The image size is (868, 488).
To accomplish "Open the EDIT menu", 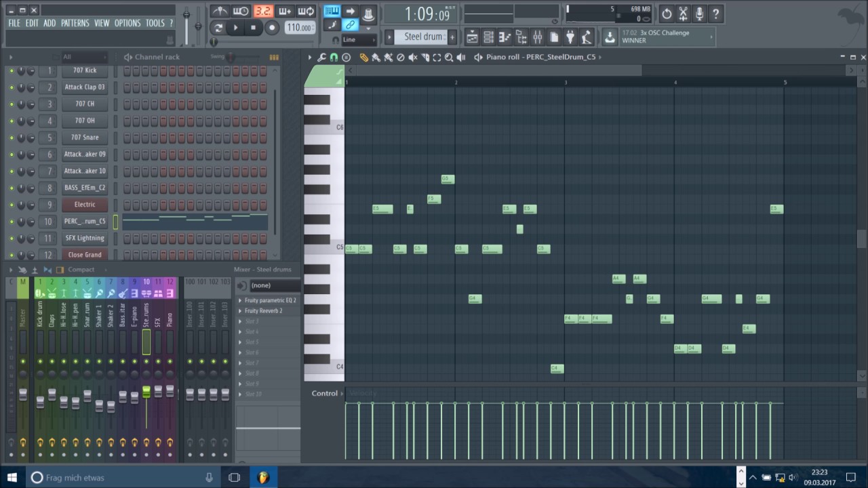I will point(32,23).
